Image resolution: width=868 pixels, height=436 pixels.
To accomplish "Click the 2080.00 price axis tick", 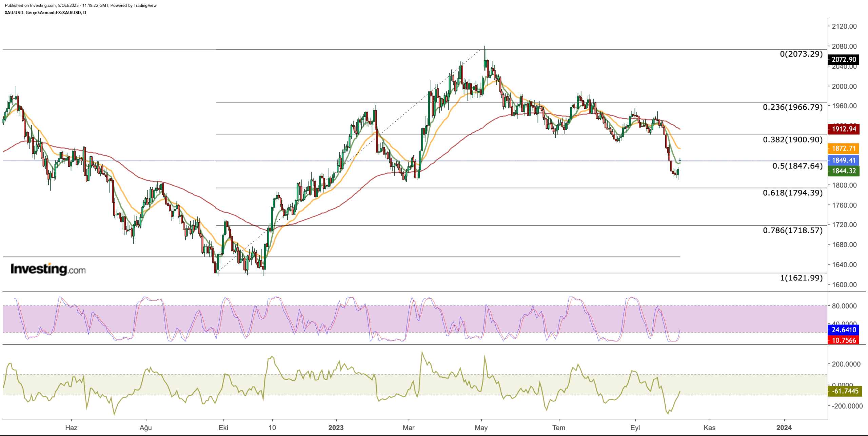I will click(x=844, y=46).
